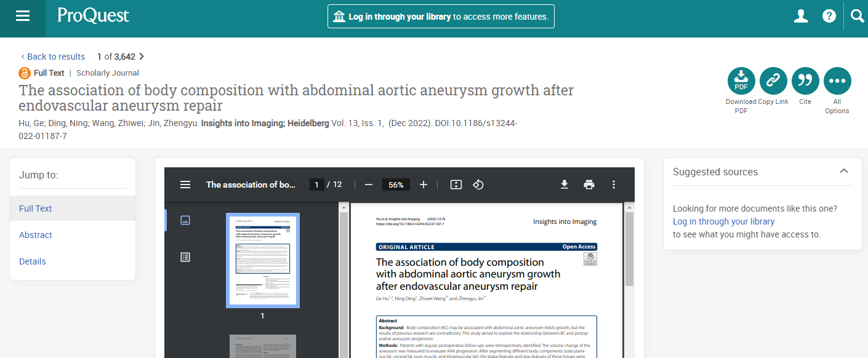Click the PDF title text in viewer toolbar
Image resolution: width=868 pixels, height=358 pixels.
point(251,185)
